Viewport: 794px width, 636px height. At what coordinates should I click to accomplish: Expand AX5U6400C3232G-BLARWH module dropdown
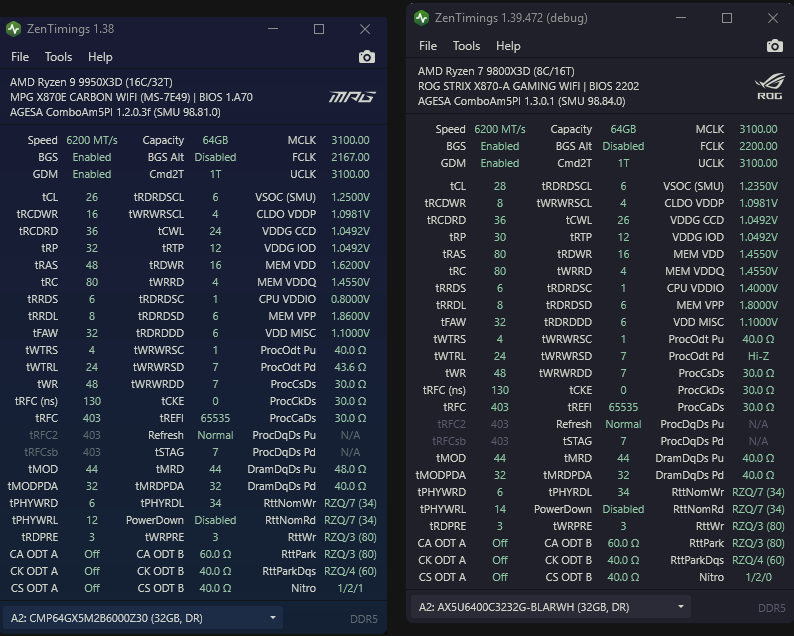point(550,607)
